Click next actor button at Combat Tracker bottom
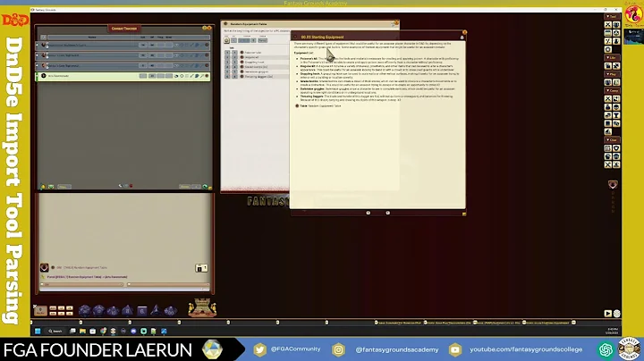 click(205, 187)
